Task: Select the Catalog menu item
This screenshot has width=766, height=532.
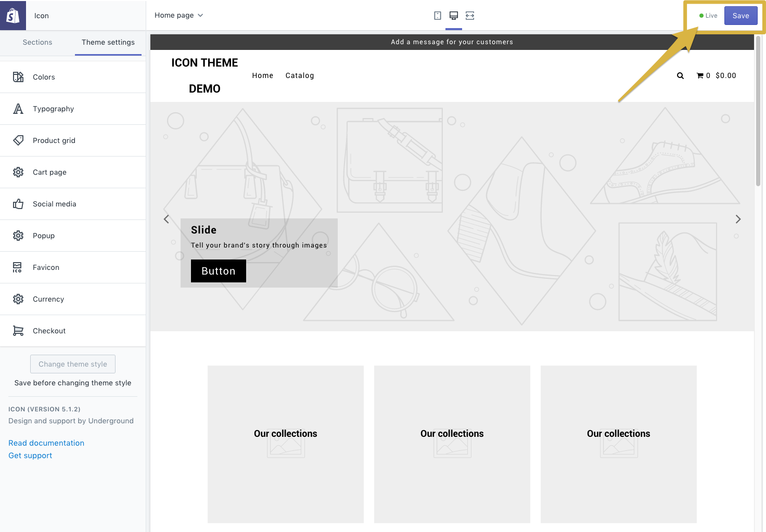Action: point(300,75)
